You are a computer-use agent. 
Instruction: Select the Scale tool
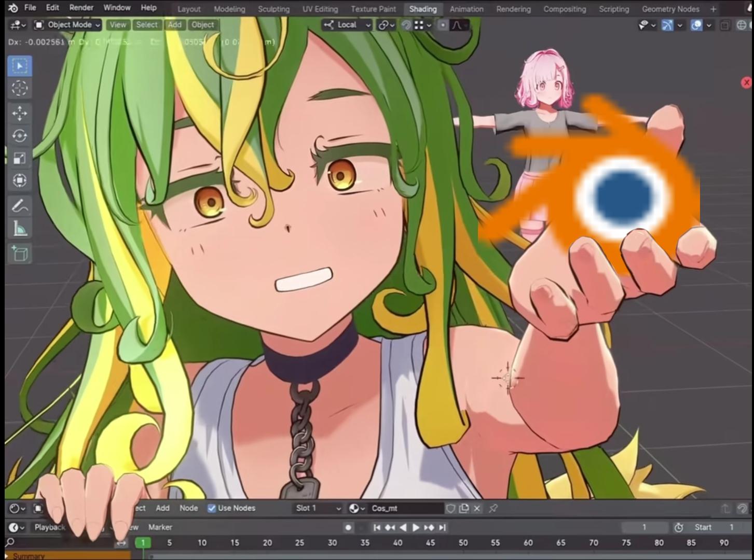tap(20, 158)
